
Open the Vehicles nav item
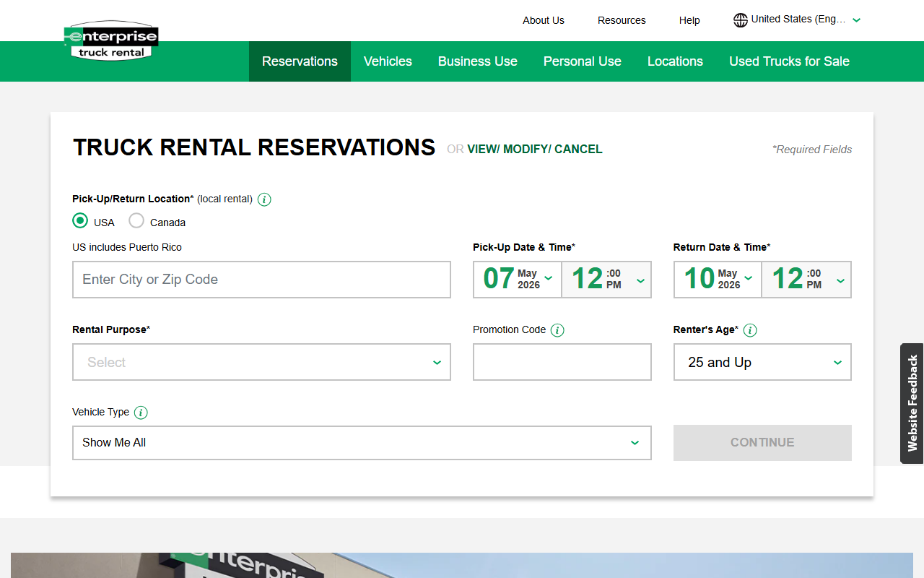pos(388,61)
